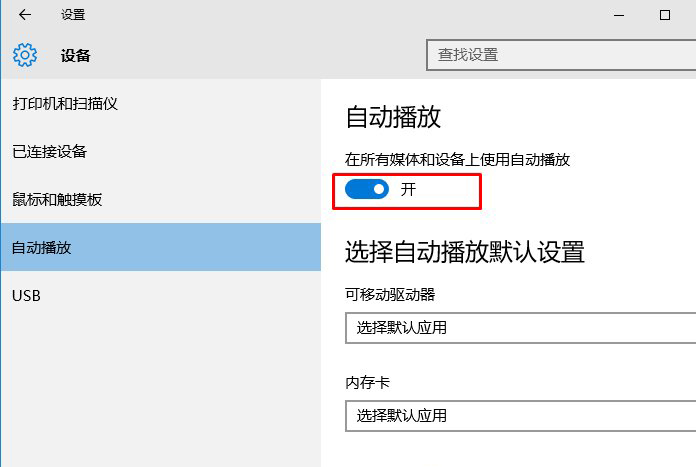Click the 在所有媒体和设备上使用自动播放 description
The width and height of the screenshot is (696, 467).
[457, 159]
